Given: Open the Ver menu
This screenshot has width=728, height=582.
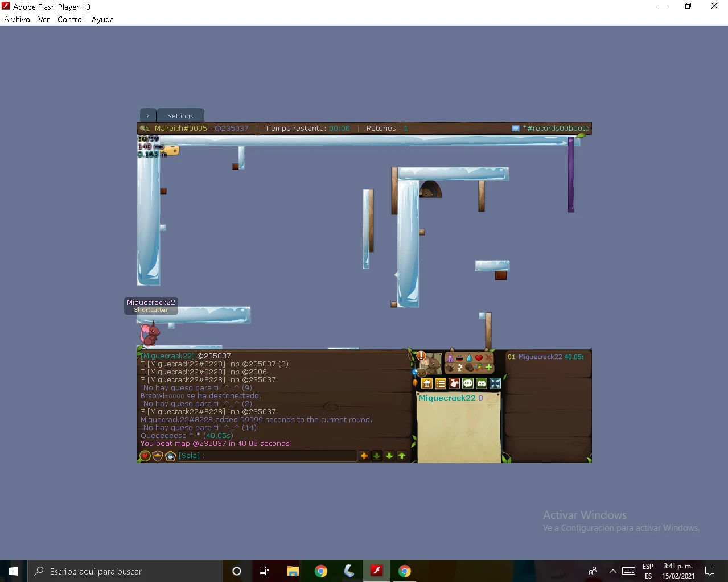Looking at the screenshot, I should point(44,19).
